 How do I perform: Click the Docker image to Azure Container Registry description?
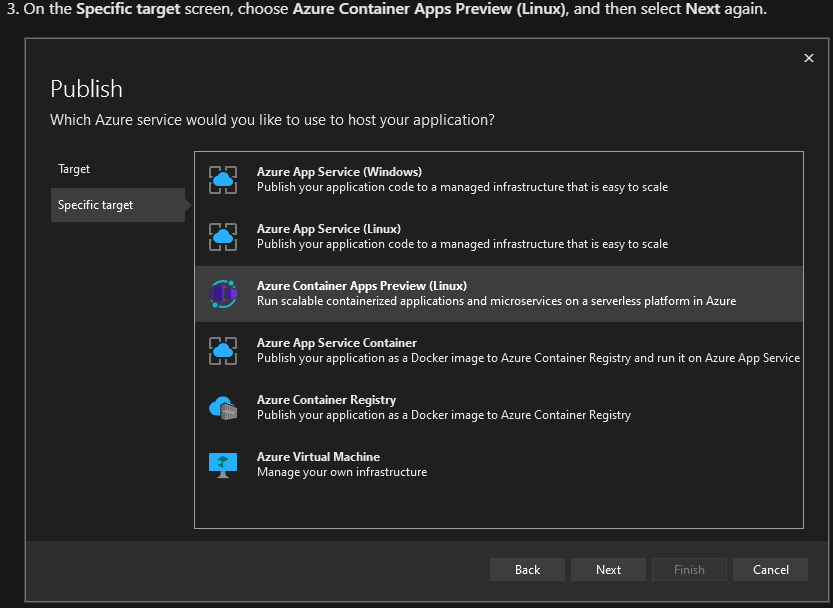click(x=444, y=415)
